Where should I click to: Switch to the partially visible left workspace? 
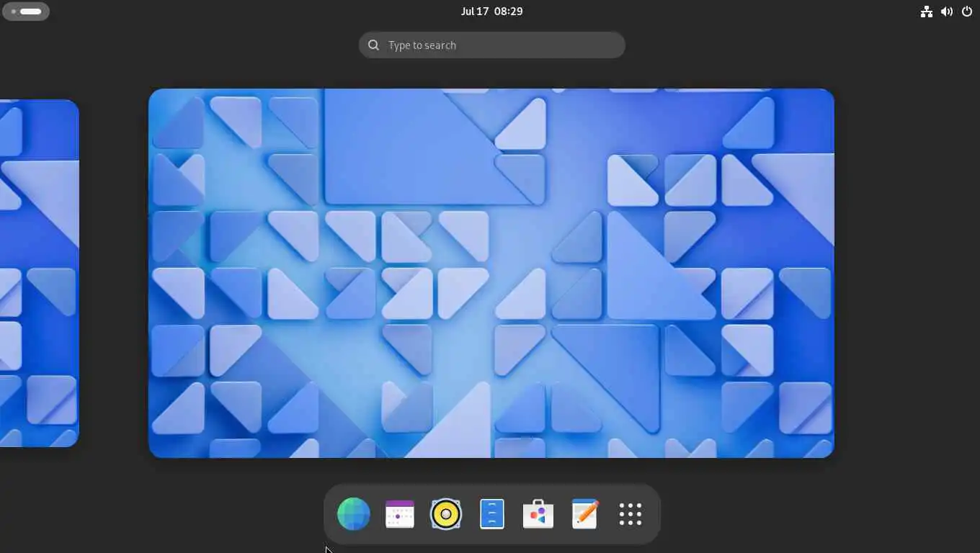click(x=39, y=273)
